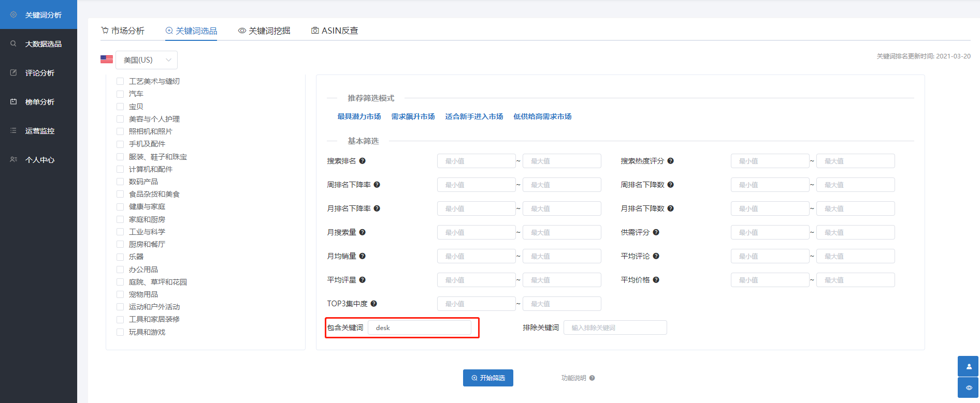
Task: Check the 美容与个人护理 category
Action: pyautogui.click(x=120, y=119)
